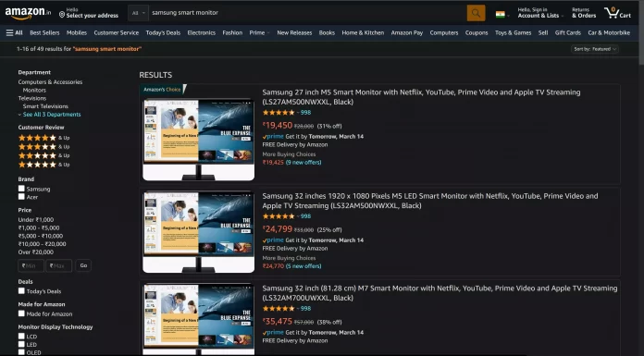
Task: Expand the Prime menu dropdown
Action: tap(260, 33)
